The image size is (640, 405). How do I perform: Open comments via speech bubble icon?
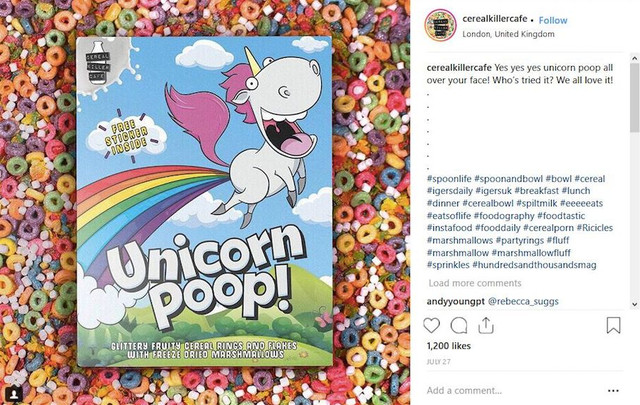[459, 325]
